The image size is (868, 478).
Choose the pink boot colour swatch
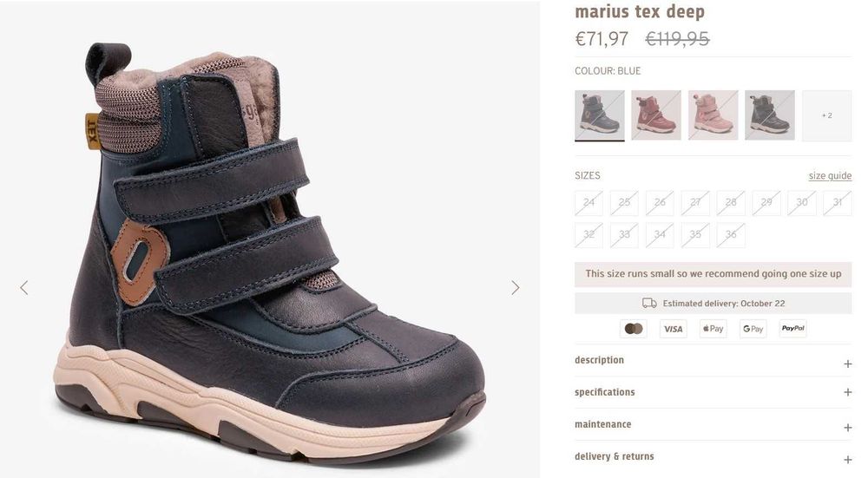(713, 115)
